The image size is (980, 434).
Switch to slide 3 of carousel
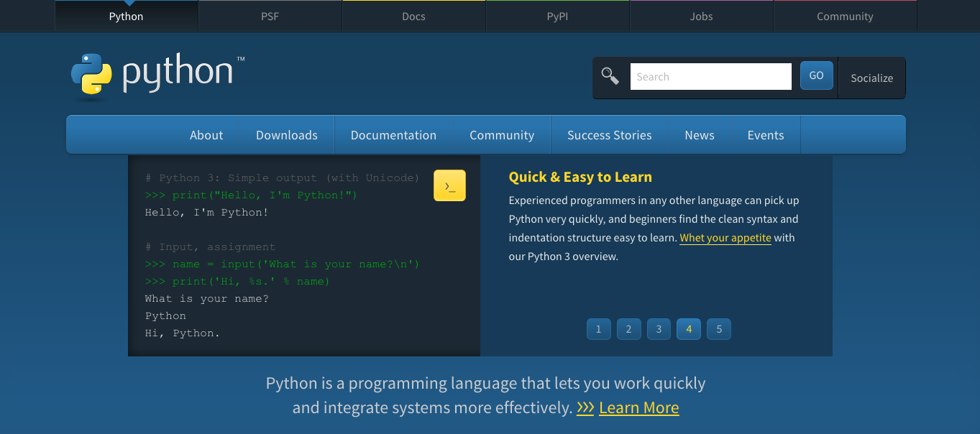[x=659, y=329]
